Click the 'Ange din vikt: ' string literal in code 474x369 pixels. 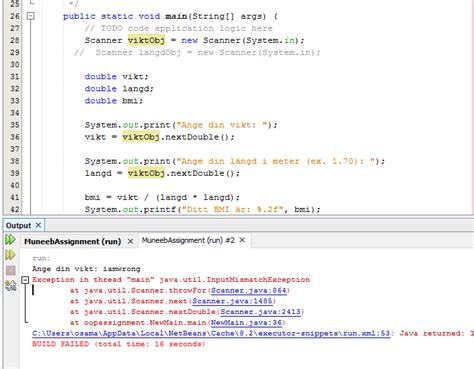click(x=222, y=125)
